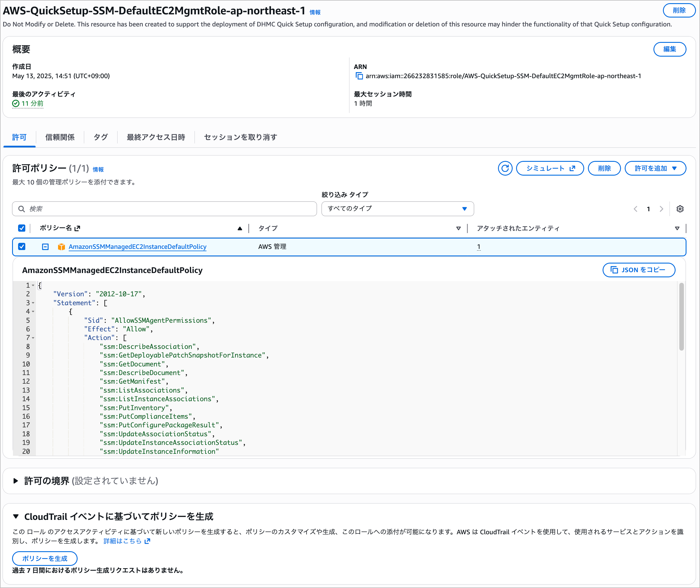700x588 pixels.
Task: Uncheck AmazonSSMManagedEC2InstanceDefaultPolicy row checkbox
Action: pyautogui.click(x=22, y=247)
